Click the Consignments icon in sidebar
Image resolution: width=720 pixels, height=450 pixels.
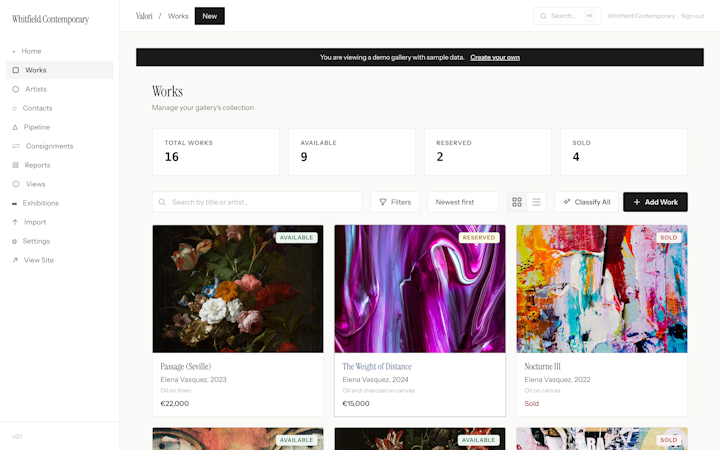(x=16, y=146)
